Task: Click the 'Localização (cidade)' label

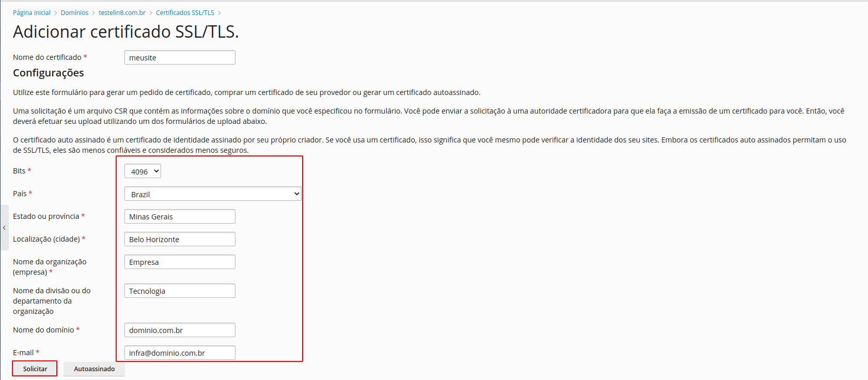Action: [x=46, y=239]
